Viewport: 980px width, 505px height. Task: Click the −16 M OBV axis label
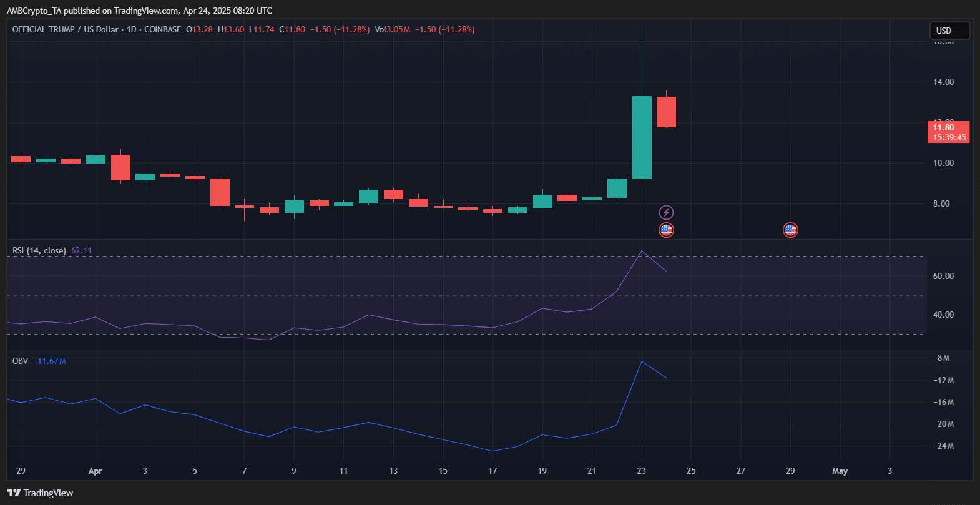943,402
